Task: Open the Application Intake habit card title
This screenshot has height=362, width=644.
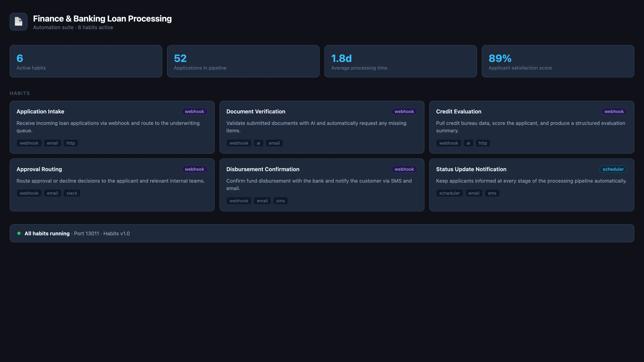Action: click(40, 111)
